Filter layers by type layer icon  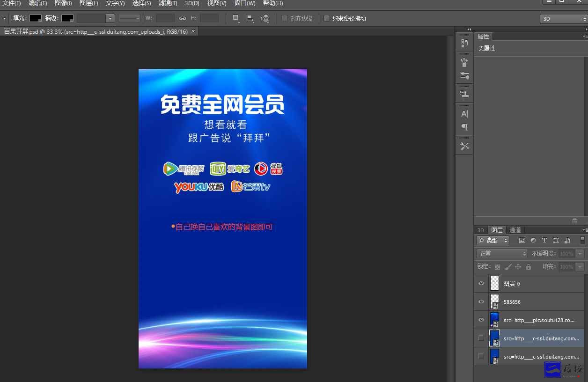[x=544, y=240]
